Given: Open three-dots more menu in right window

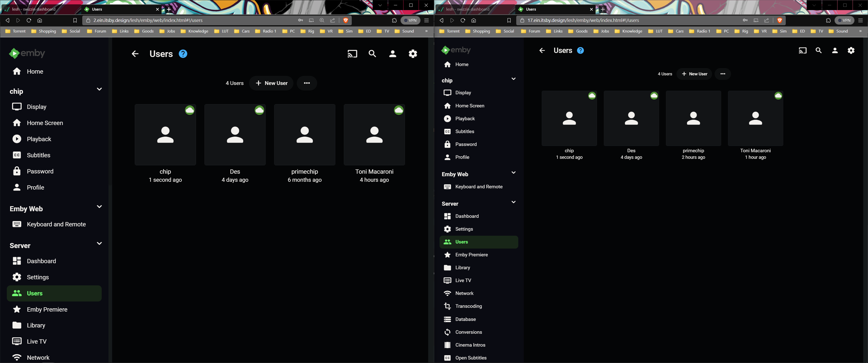Looking at the screenshot, I should coord(722,74).
